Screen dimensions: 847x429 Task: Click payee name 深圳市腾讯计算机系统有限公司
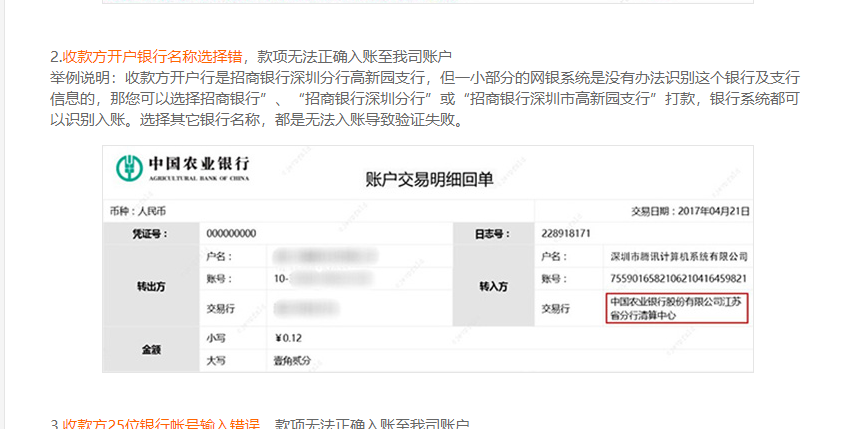[679, 257]
